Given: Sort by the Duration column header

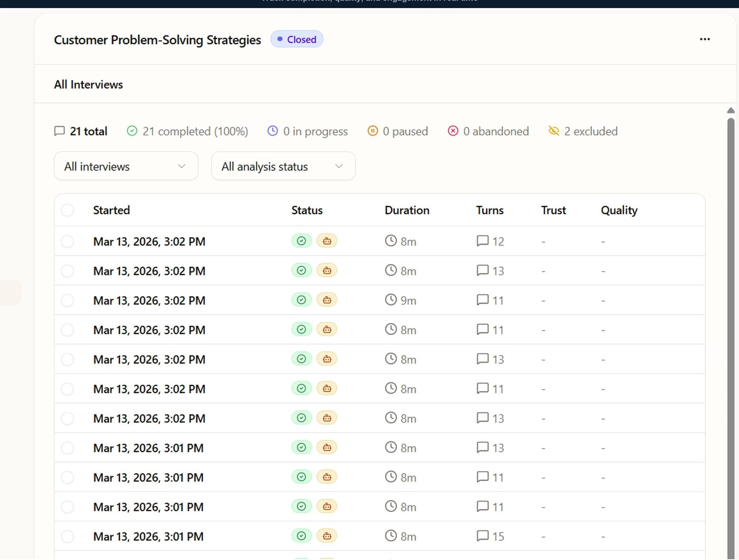Looking at the screenshot, I should click(x=407, y=210).
